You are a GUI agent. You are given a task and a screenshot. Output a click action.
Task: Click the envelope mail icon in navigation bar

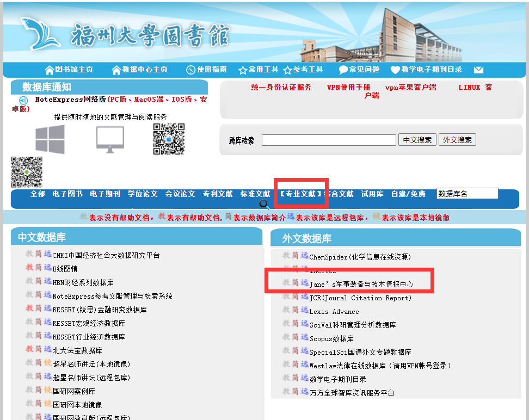click(478, 70)
